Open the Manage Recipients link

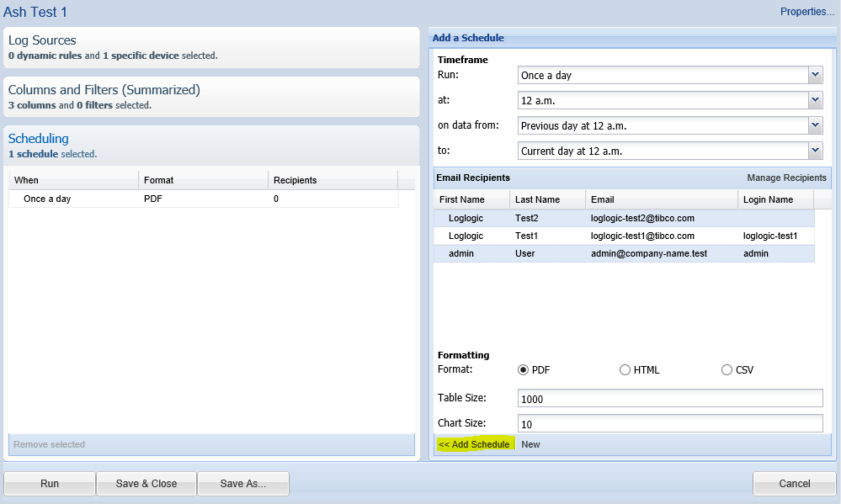[786, 178]
